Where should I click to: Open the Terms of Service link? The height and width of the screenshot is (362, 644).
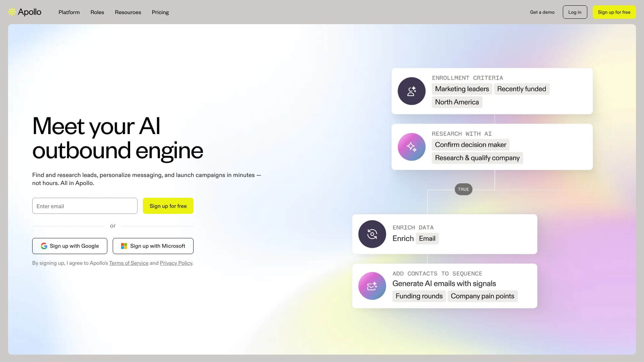128,263
